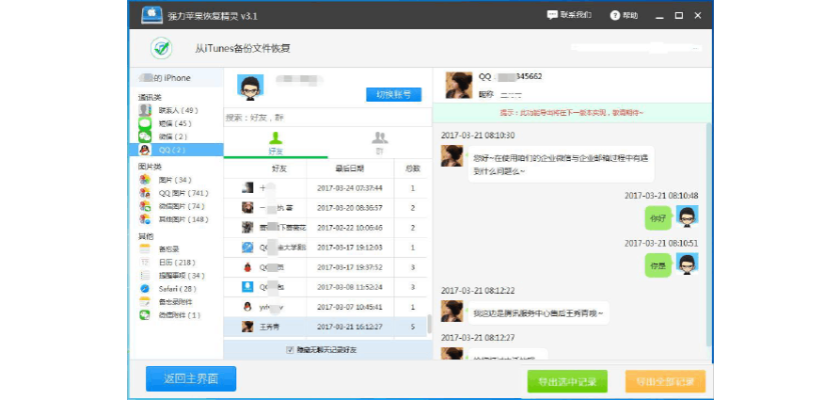Select friend row dated 2017-03-17 19:12:03

tap(325, 247)
